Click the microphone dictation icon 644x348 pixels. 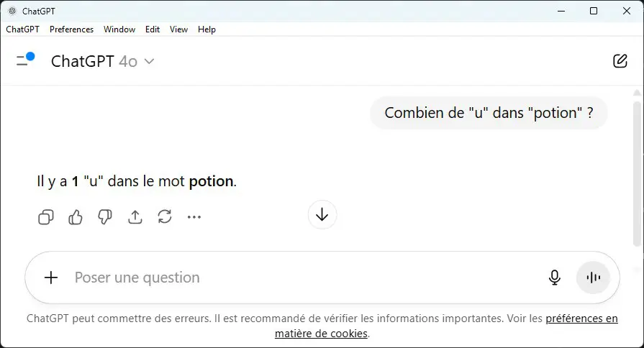554,278
